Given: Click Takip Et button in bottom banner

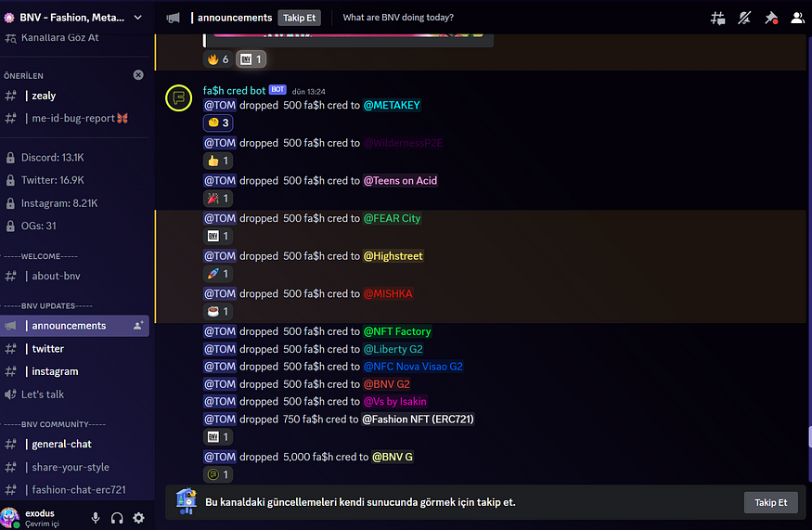Looking at the screenshot, I should (x=770, y=502).
